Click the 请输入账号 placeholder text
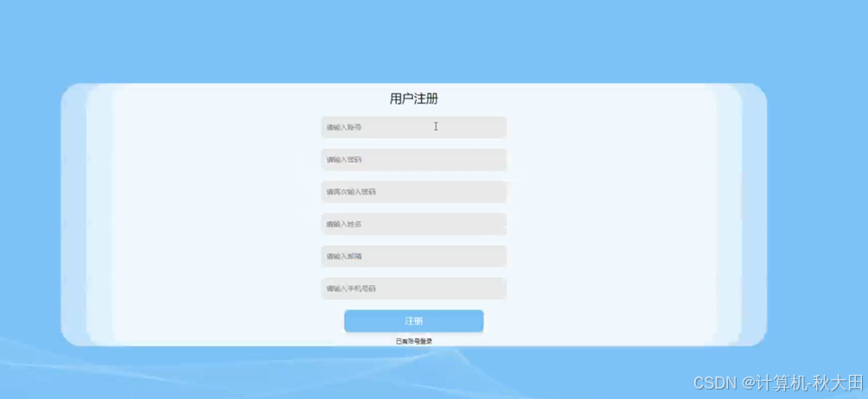The height and width of the screenshot is (399, 868). tap(344, 127)
